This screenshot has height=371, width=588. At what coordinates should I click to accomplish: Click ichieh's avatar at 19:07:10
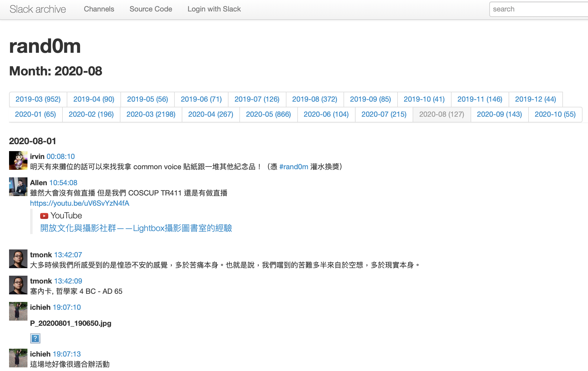coord(18,311)
